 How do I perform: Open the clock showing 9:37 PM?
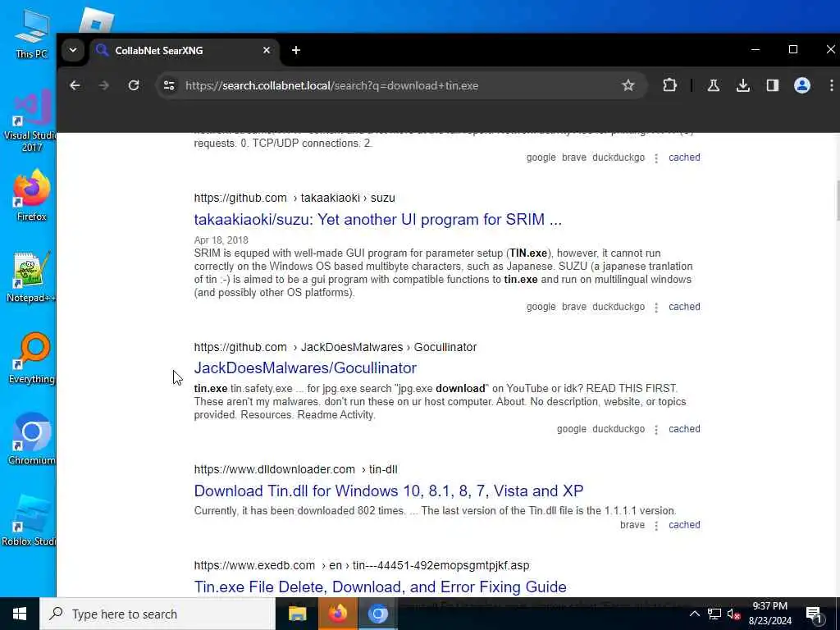tap(769, 614)
